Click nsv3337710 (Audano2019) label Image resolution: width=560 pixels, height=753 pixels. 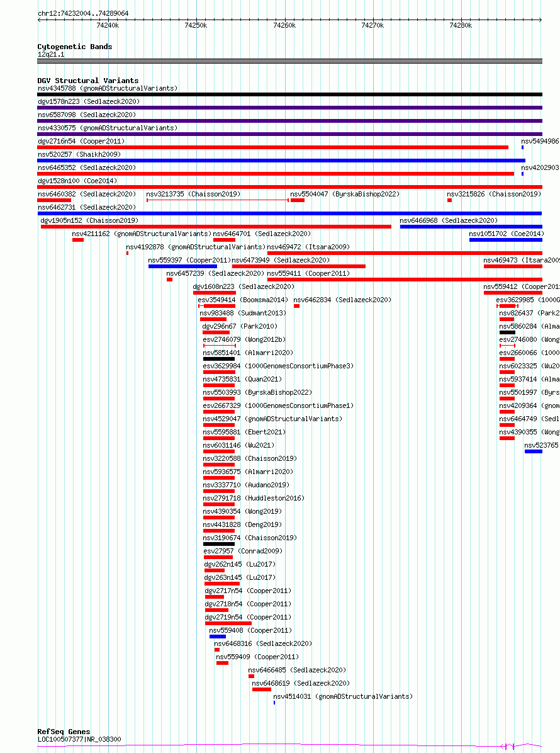(x=246, y=485)
